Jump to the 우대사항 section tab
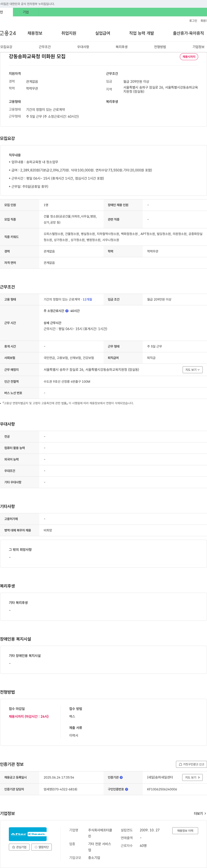Image resolution: width=207 pixels, height=868 pixels. [x=83, y=47]
